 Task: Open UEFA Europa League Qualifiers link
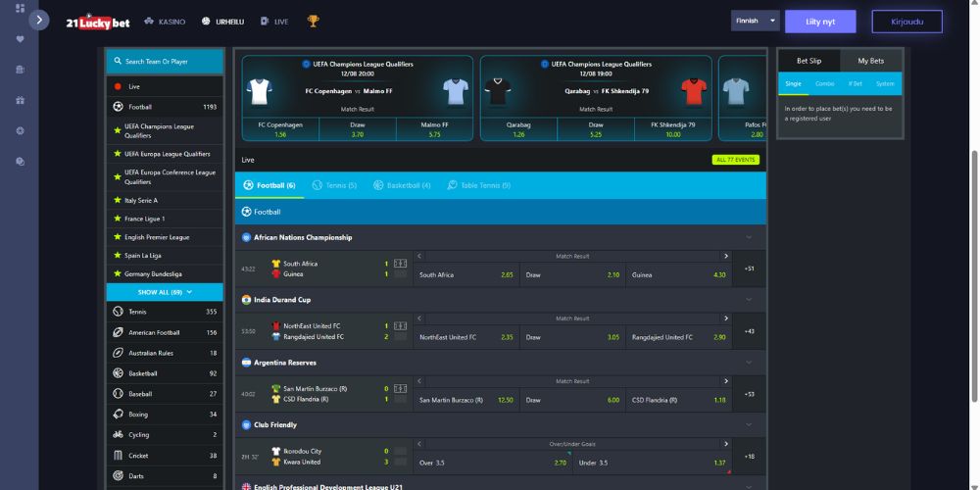[x=165, y=154]
